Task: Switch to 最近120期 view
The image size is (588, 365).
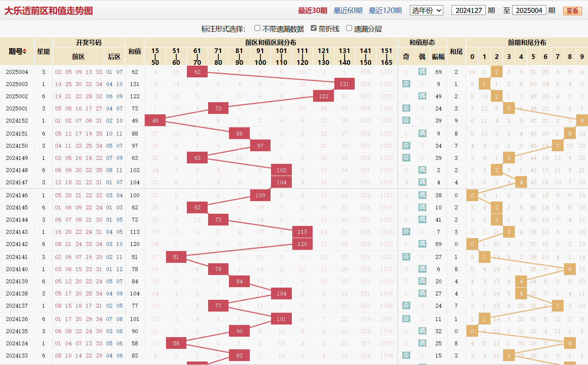Action: pyautogui.click(x=385, y=11)
